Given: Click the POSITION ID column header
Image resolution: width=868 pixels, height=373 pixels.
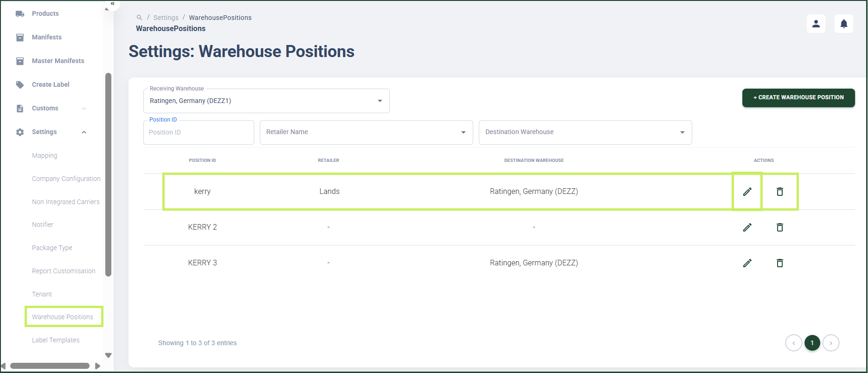Looking at the screenshot, I should [202, 161].
